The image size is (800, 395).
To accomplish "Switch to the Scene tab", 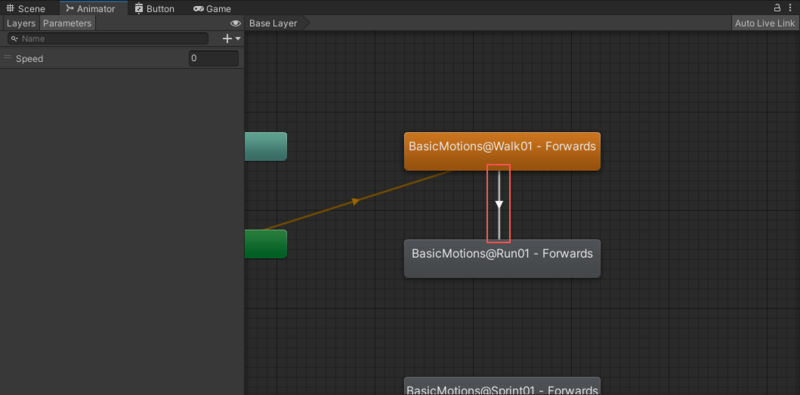I will tap(26, 8).
